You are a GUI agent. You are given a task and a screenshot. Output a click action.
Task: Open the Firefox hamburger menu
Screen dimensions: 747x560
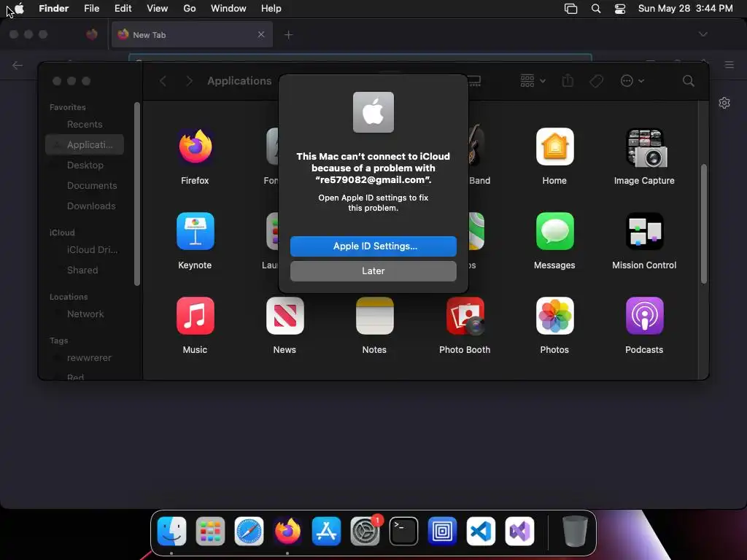pyautogui.click(x=729, y=65)
